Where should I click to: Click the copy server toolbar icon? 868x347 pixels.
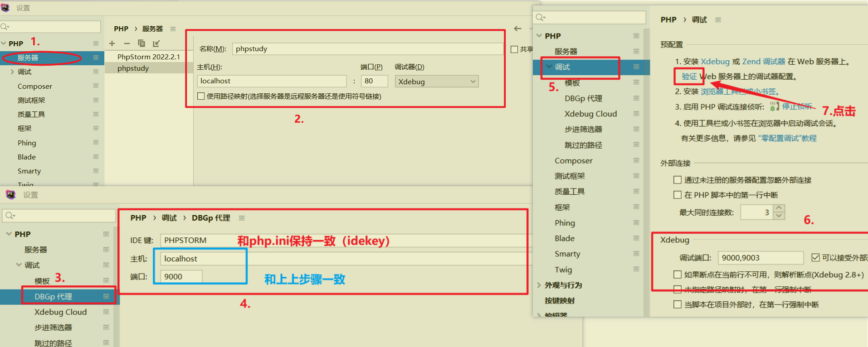coord(141,43)
